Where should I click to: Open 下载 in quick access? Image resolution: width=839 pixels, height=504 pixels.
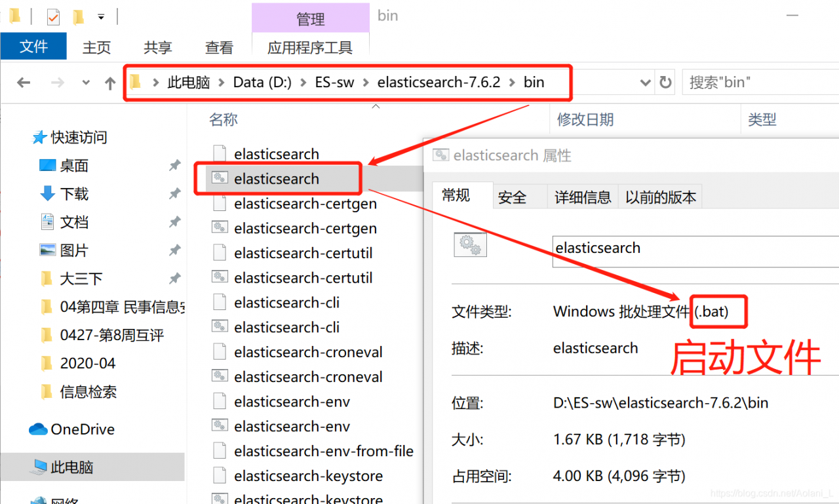74,194
